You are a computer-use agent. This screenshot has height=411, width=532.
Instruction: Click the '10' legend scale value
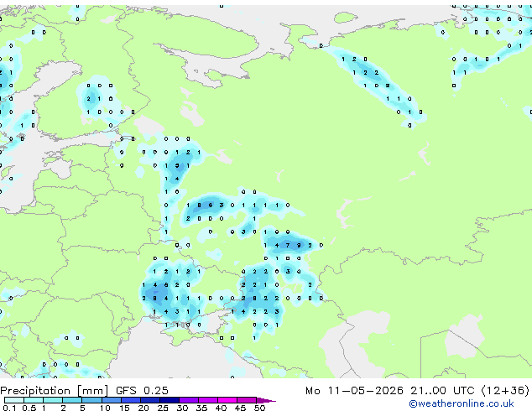[x=105, y=408]
